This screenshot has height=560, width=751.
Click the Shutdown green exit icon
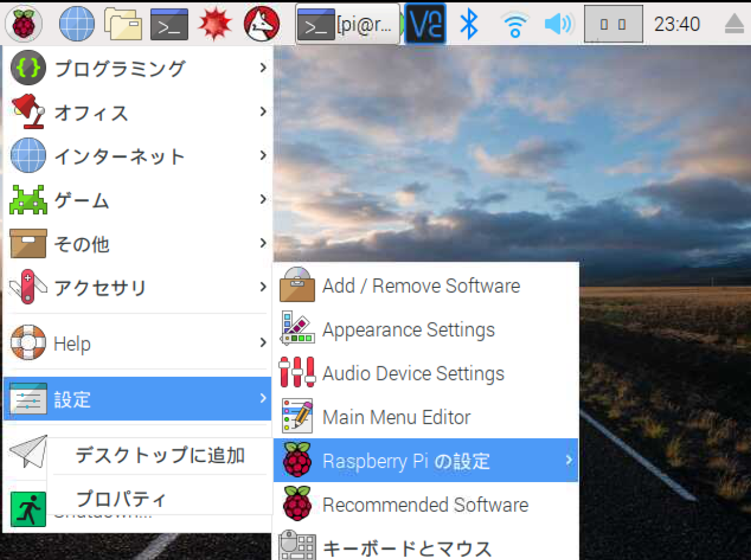coord(28,509)
